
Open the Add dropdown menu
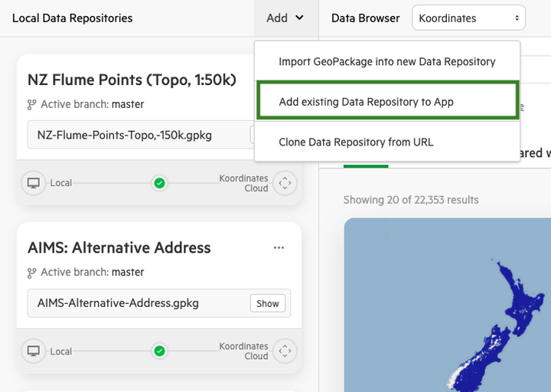[x=286, y=18]
